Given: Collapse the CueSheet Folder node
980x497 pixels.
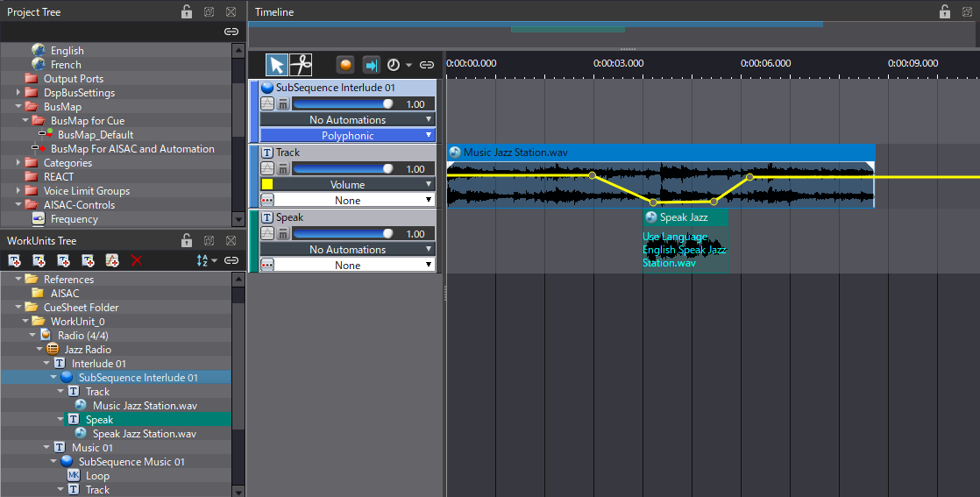Looking at the screenshot, I should click(x=18, y=307).
